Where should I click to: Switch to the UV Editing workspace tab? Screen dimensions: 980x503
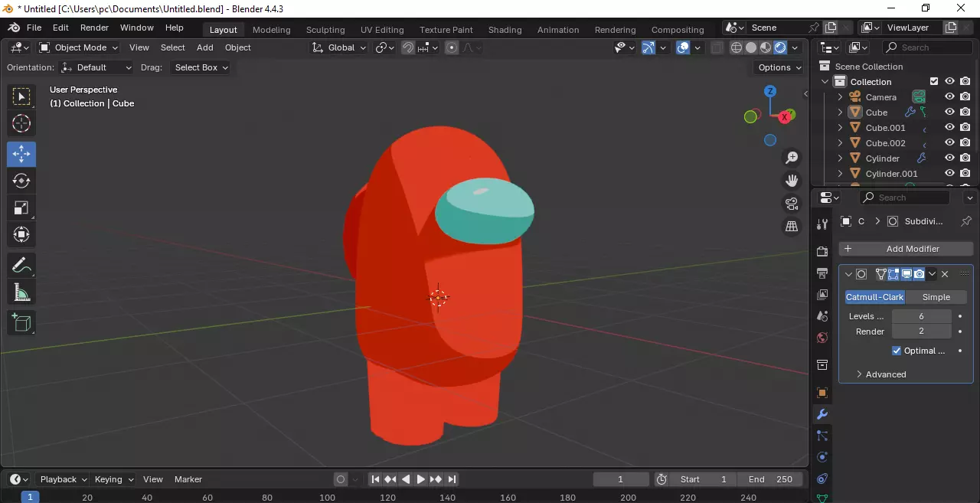(x=382, y=30)
